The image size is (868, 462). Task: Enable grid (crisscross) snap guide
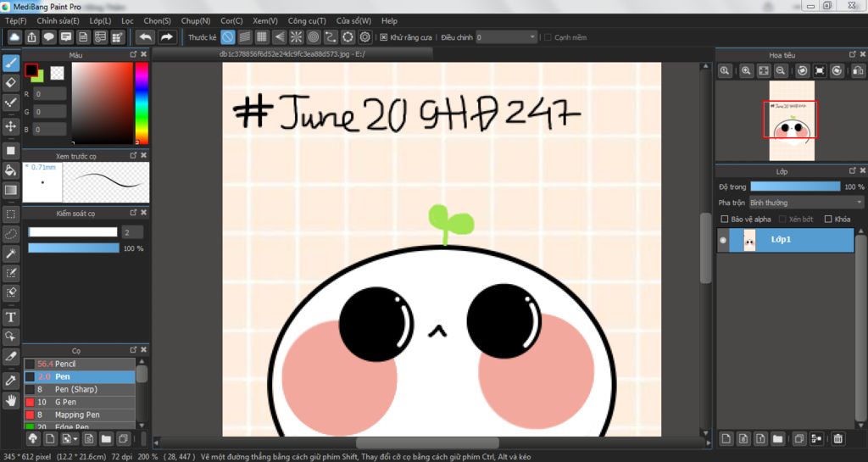click(x=262, y=37)
